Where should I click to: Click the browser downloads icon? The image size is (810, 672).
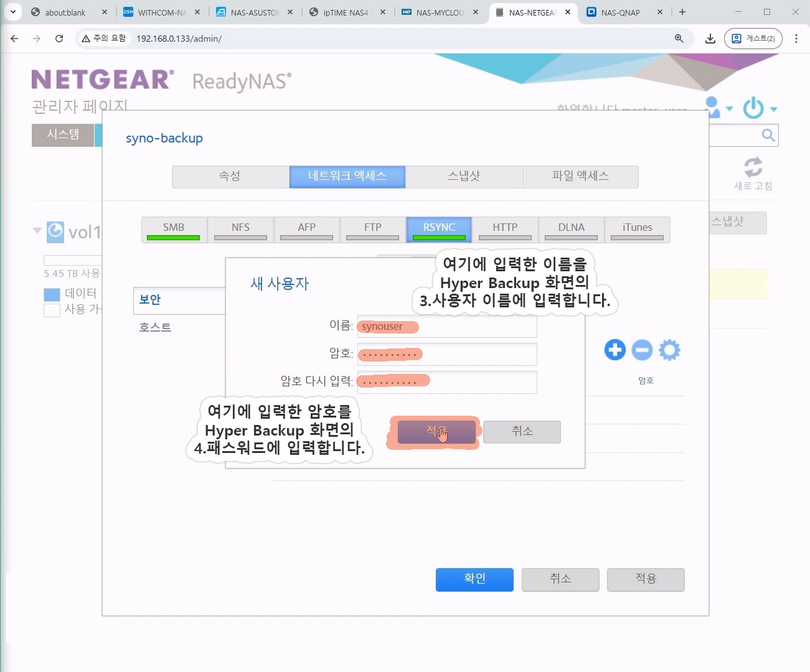coord(710,39)
